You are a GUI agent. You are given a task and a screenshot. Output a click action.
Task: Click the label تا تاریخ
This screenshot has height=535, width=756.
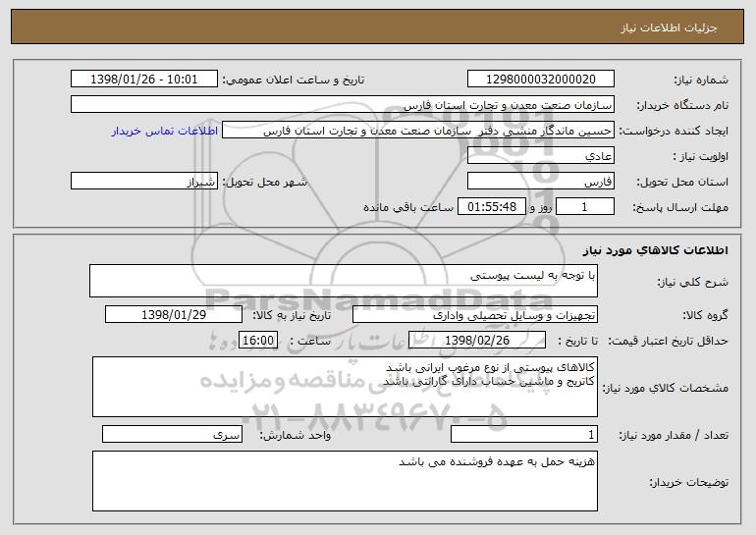coord(577,341)
